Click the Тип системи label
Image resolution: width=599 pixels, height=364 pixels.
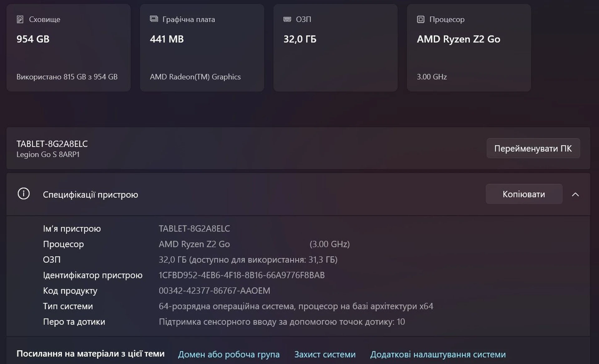[68, 306]
